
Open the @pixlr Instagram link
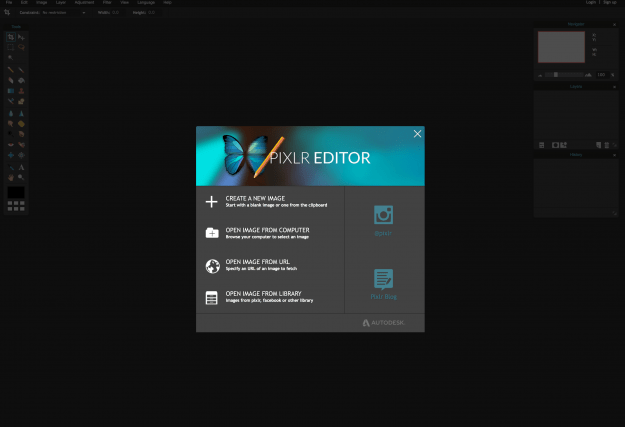[x=383, y=220]
